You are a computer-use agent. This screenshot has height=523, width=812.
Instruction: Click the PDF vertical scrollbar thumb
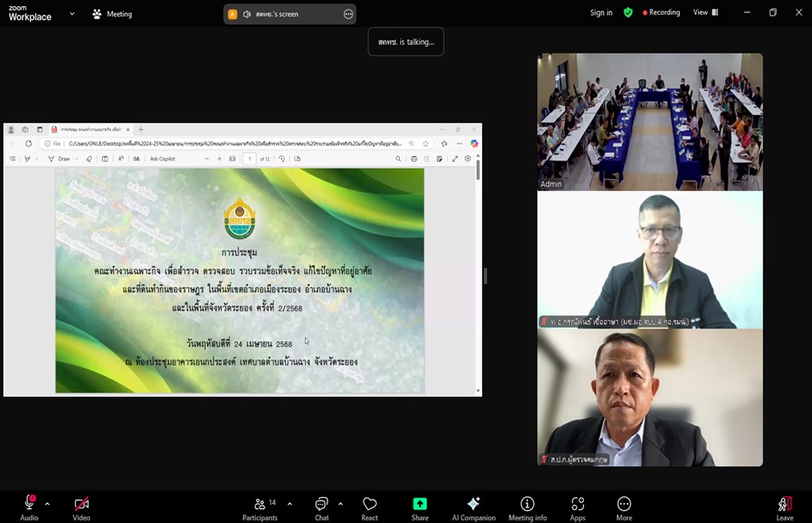point(478,170)
